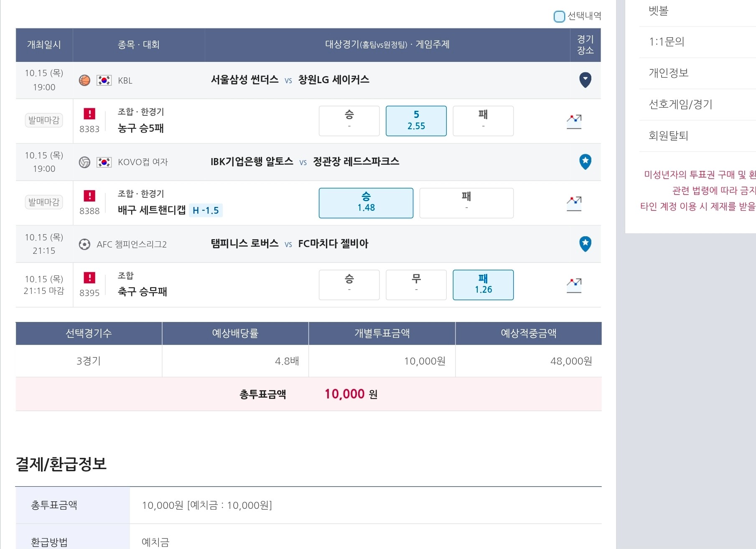
Task: View odds trend chart for game 8388
Action: [574, 203]
